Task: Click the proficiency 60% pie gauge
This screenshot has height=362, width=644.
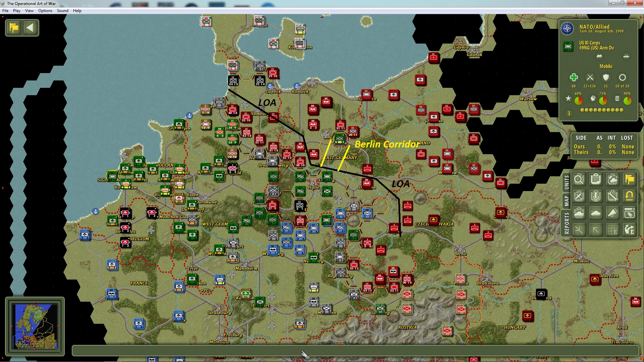Action: click(579, 100)
